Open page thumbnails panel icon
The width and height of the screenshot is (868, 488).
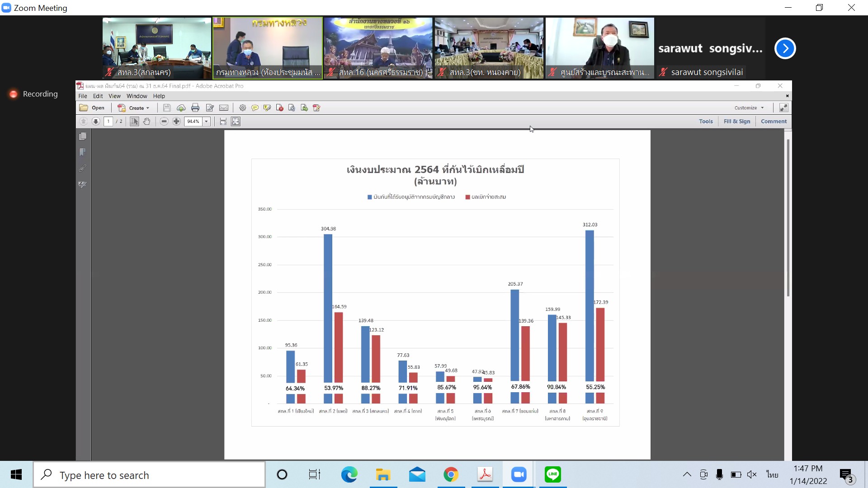[x=83, y=136]
